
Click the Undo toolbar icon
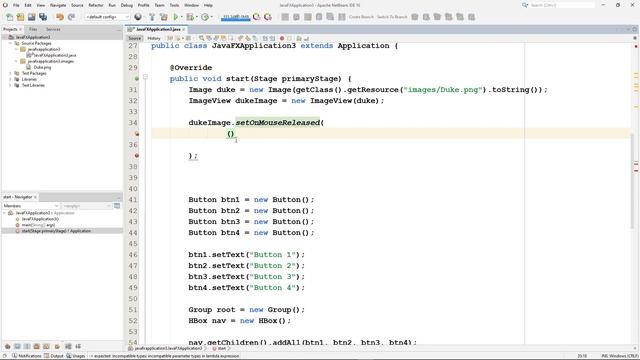[60, 17]
